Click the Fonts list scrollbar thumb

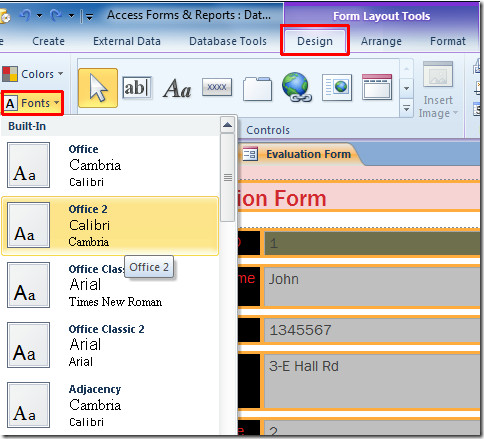click(228, 177)
